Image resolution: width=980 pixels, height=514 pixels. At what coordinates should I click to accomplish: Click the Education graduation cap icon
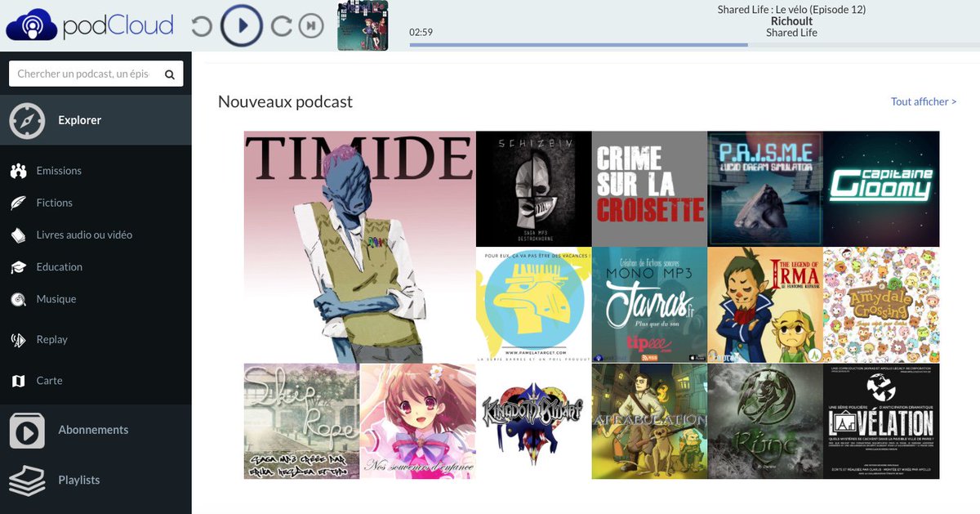pyautogui.click(x=18, y=267)
